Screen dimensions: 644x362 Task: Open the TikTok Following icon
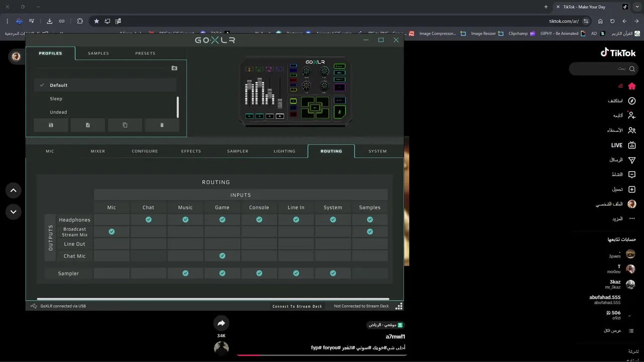point(632,116)
